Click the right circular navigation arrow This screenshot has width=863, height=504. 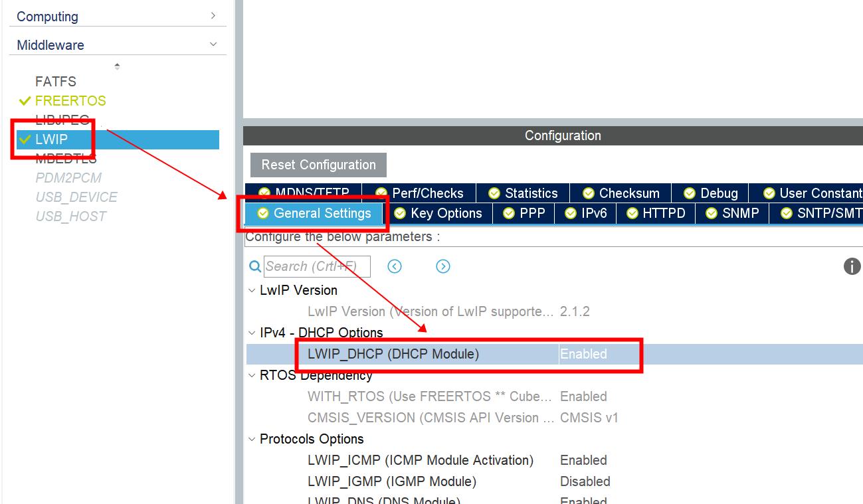443,266
